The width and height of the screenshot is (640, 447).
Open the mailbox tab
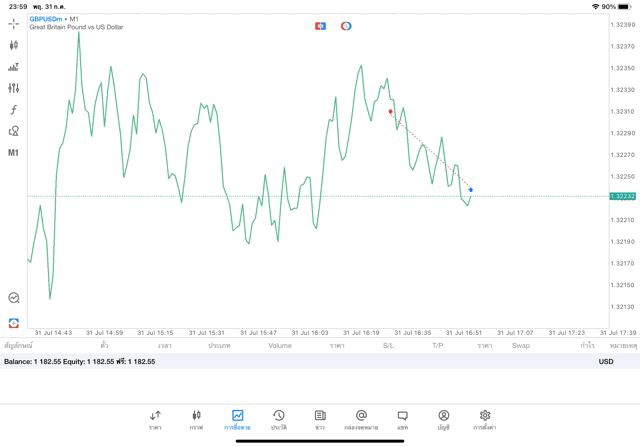(361, 419)
